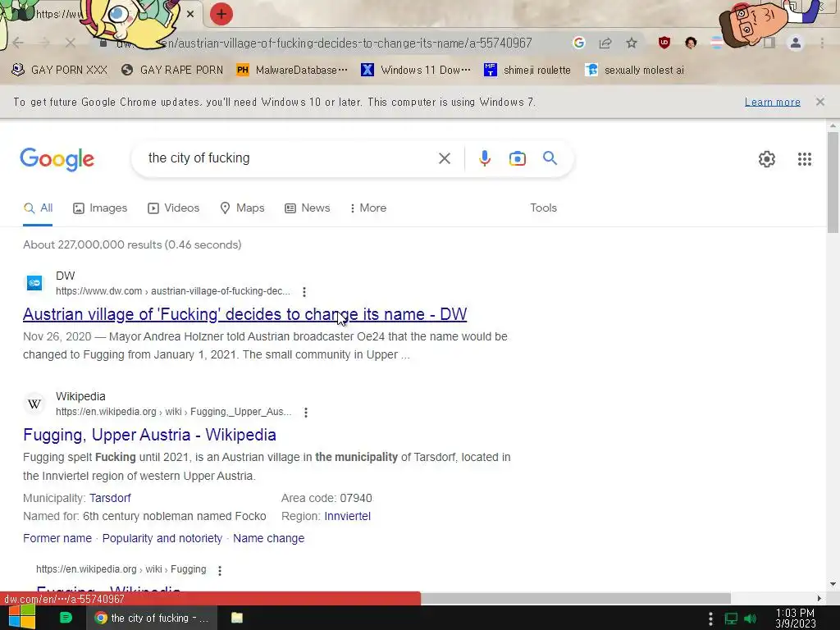Follow the Innviertel region link
840x630 pixels.
pyautogui.click(x=348, y=517)
